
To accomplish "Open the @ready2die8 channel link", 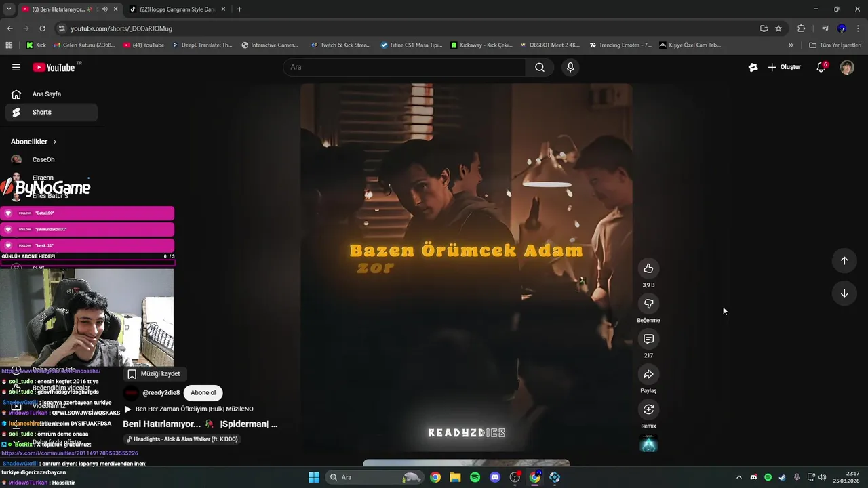I will [x=161, y=393].
